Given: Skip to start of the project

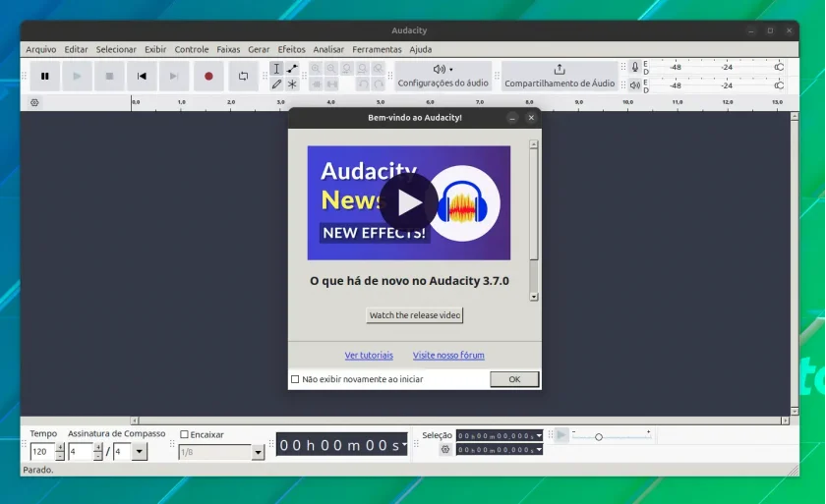Looking at the screenshot, I should coord(142,77).
